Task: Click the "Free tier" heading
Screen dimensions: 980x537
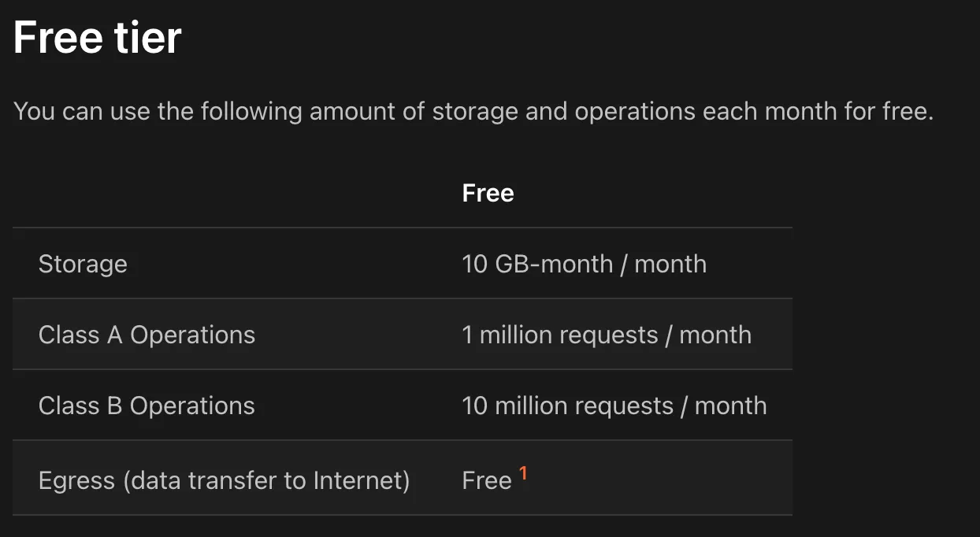Action: pyautogui.click(x=98, y=37)
